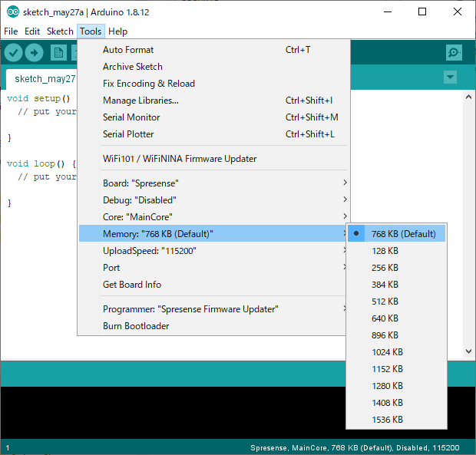Select the 768 KB (Default) memory option
The width and height of the screenshot is (476, 455).
point(403,234)
